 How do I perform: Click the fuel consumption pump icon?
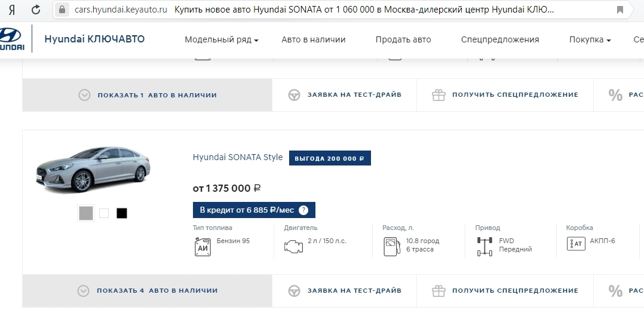tap(392, 246)
